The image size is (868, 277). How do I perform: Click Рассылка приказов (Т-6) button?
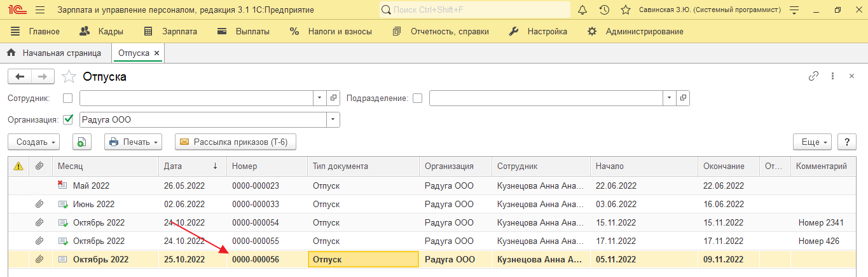(236, 142)
